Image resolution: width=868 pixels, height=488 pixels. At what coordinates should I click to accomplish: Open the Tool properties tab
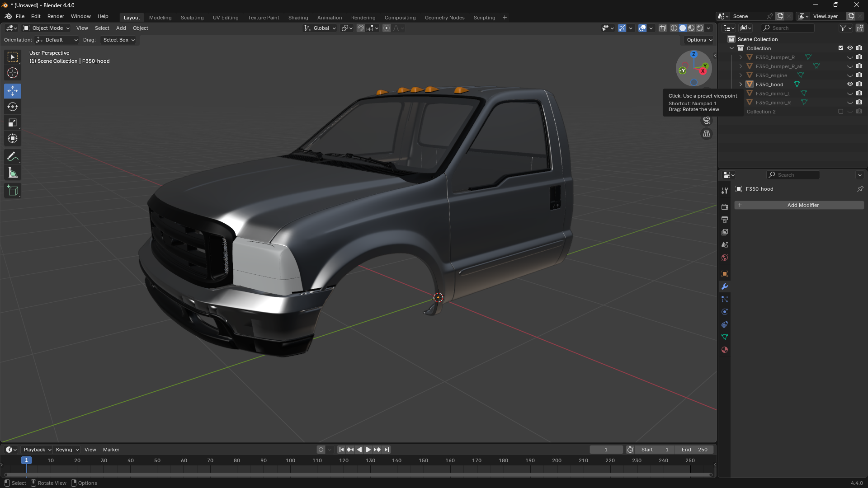pyautogui.click(x=725, y=191)
